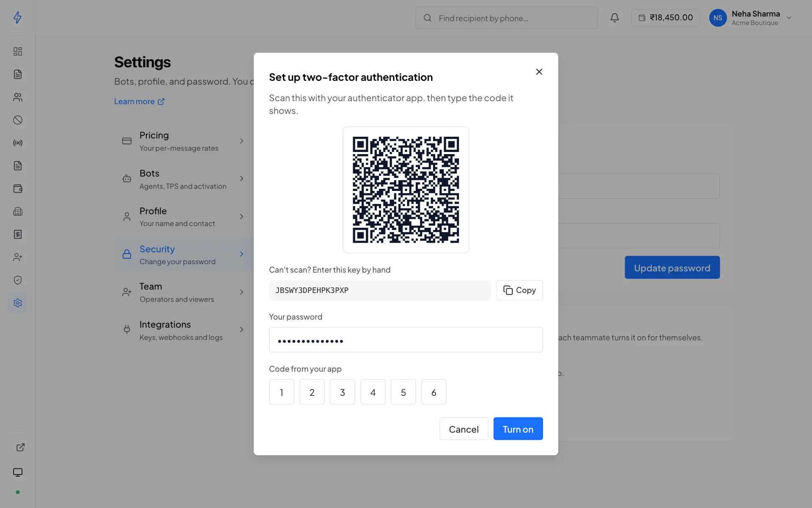Open the building icon in sidebar

click(17, 211)
